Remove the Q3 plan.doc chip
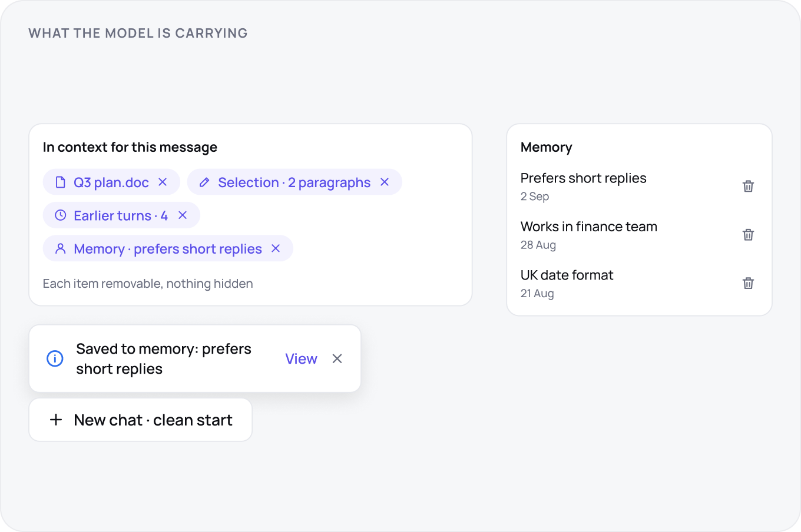Screen dimensions: 801x532 click(x=163, y=182)
